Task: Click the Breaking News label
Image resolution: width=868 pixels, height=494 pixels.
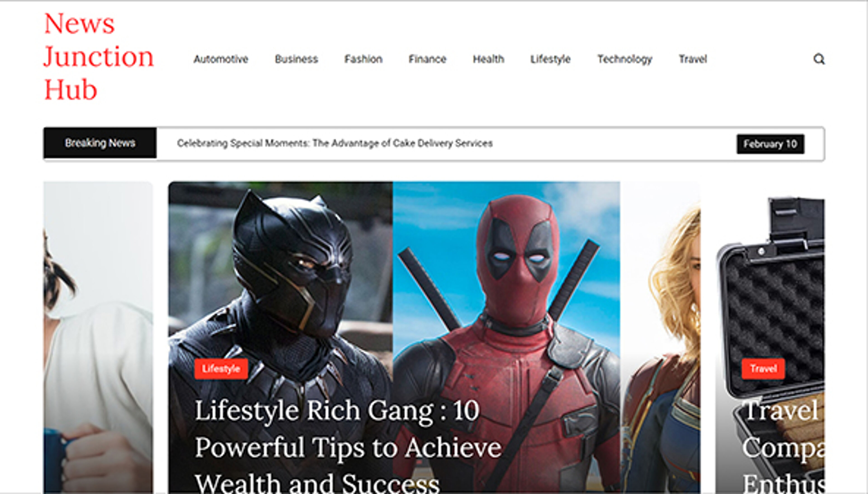Action: click(x=100, y=143)
